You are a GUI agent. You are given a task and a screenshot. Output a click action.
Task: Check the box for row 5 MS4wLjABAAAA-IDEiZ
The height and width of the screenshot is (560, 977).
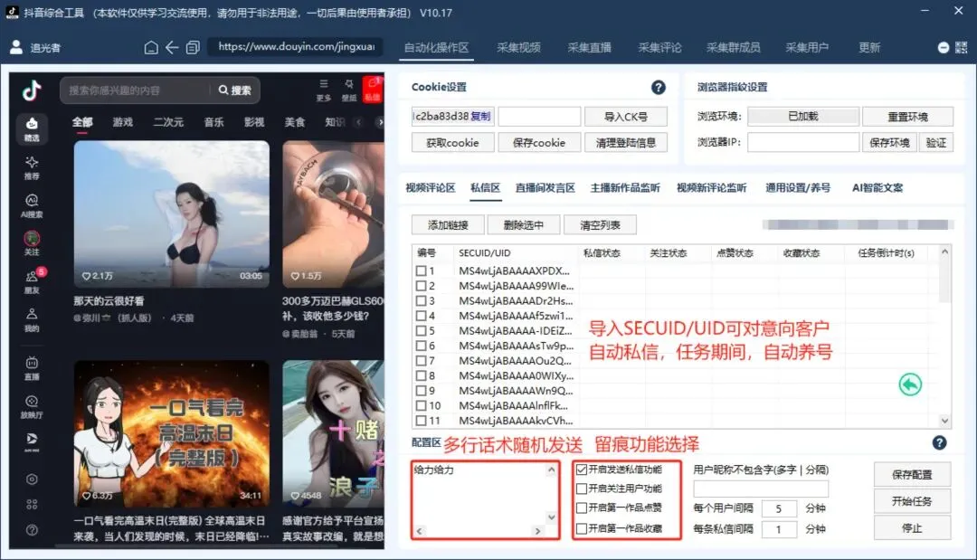click(x=422, y=331)
